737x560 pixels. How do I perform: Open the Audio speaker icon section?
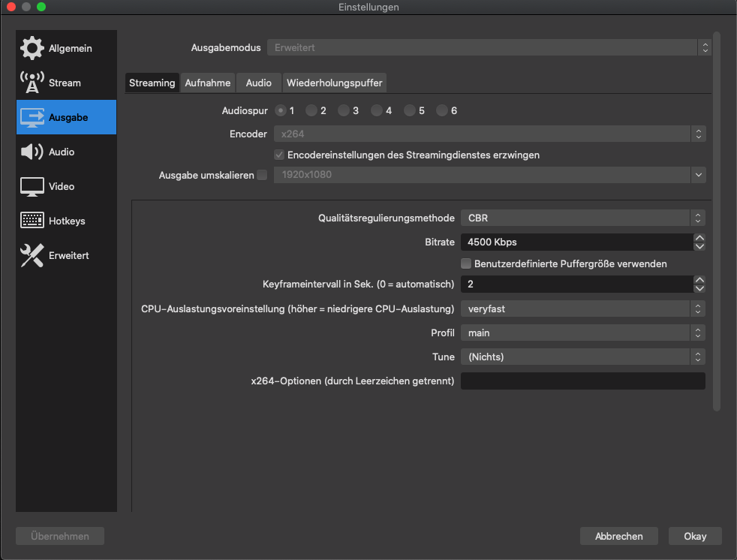(32, 152)
